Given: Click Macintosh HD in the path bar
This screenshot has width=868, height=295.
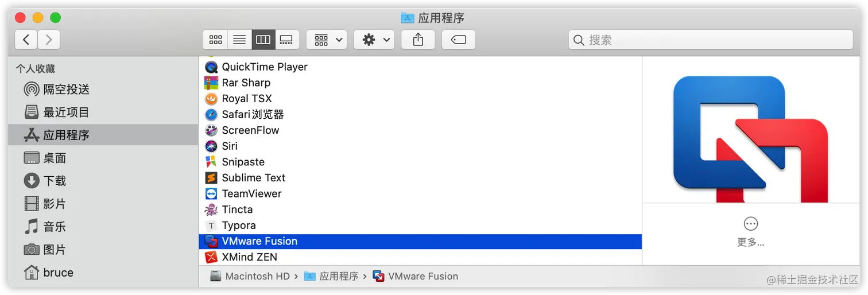Looking at the screenshot, I should click(x=250, y=276).
